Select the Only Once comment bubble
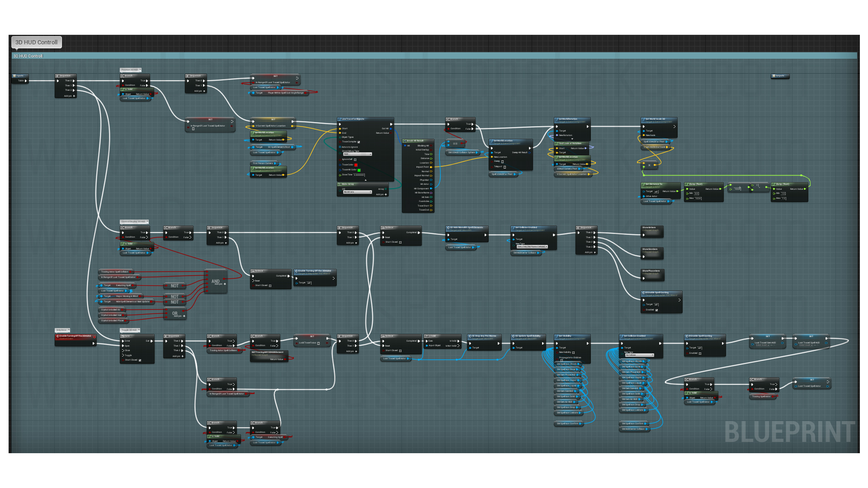The image size is (868, 488). point(62,330)
